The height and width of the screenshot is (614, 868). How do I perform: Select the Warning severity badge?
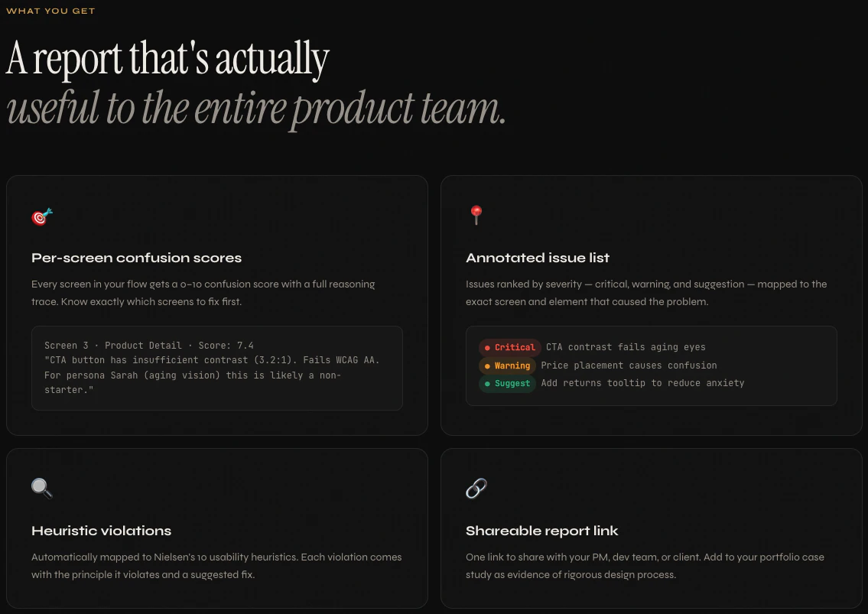[x=507, y=365]
